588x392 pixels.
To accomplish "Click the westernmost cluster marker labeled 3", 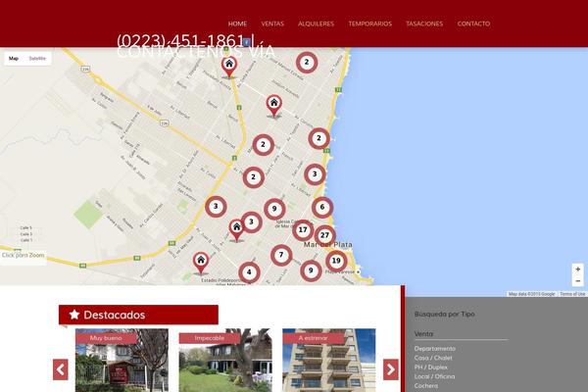I will point(216,207).
